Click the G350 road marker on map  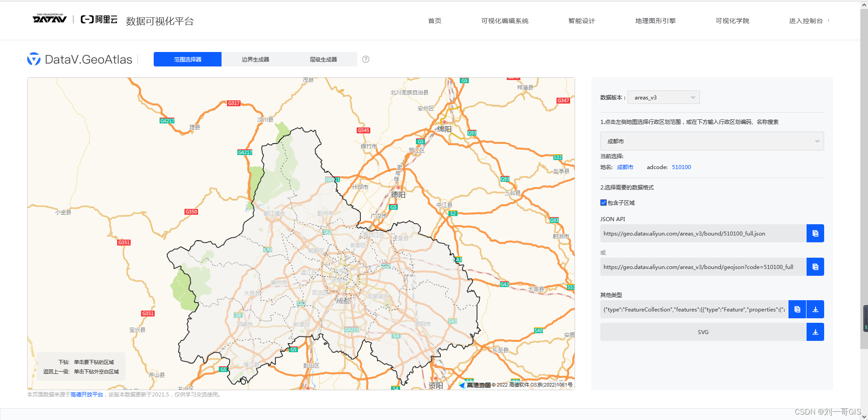[x=191, y=212]
